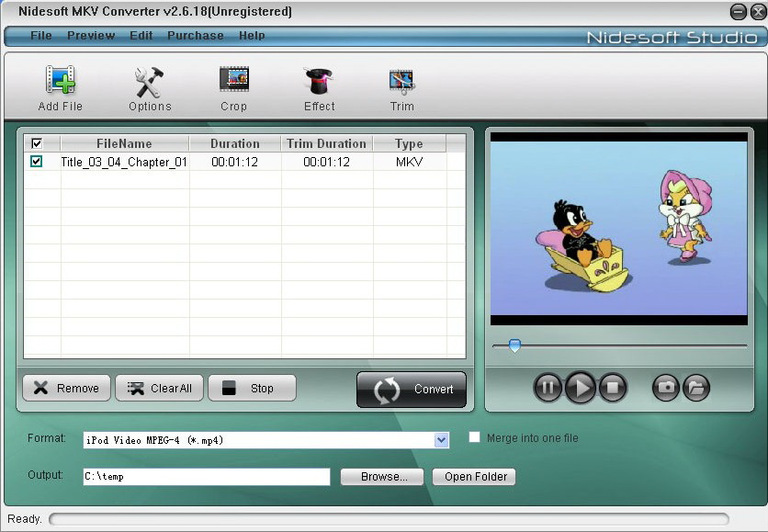Open the Preview menu
The width and height of the screenshot is (768, 532).
tap(91, 35)
